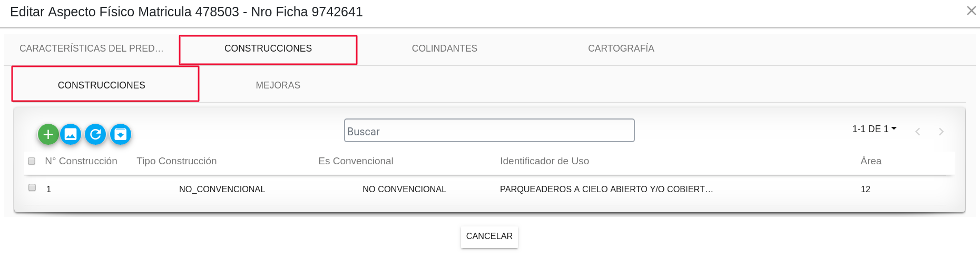Switch to Características del Pred... tab
The width and height of the screenshot is (980, 258).
[92, 48]
